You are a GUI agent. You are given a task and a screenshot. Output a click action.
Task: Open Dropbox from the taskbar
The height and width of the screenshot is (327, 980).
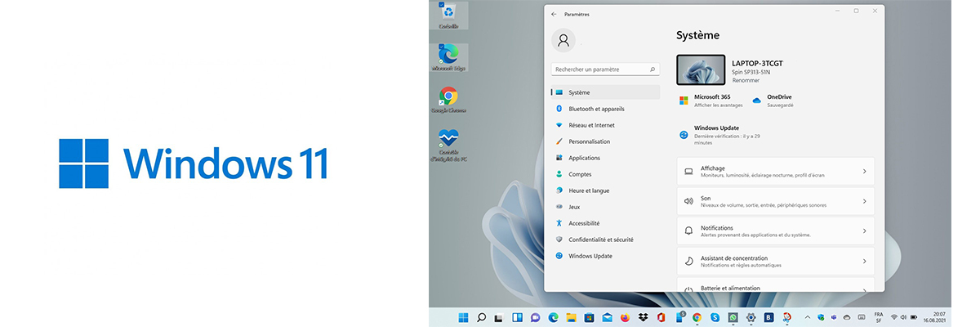point(644,317)
